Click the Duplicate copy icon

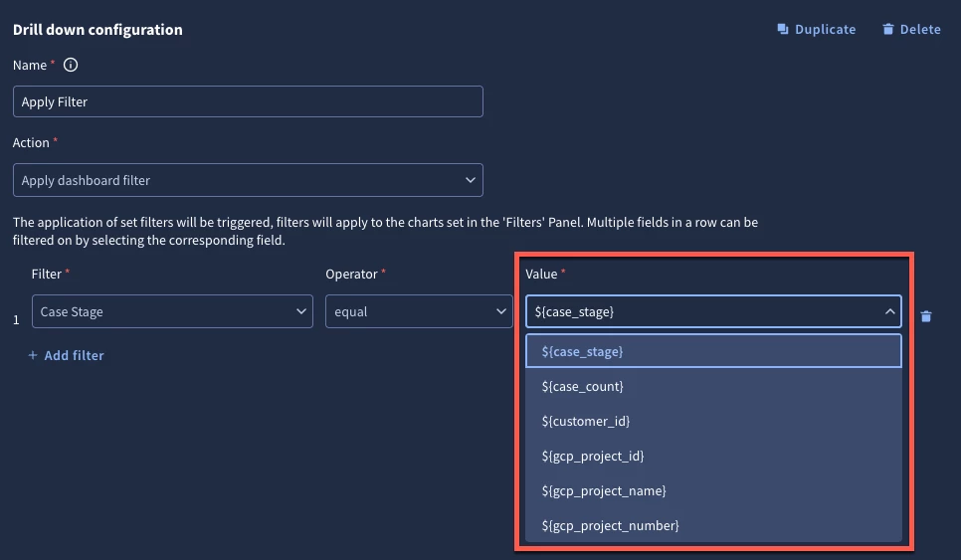[x=783, y=29]
